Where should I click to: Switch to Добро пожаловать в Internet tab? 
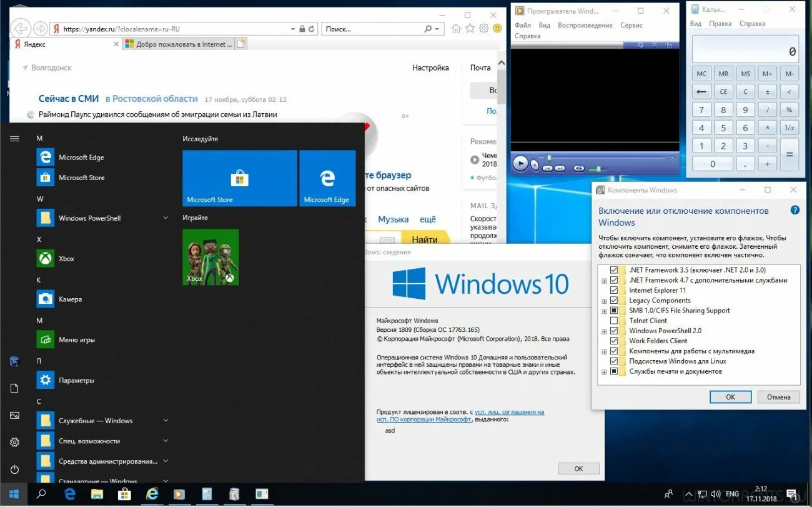pyautogui.click(x=178, y=44)
